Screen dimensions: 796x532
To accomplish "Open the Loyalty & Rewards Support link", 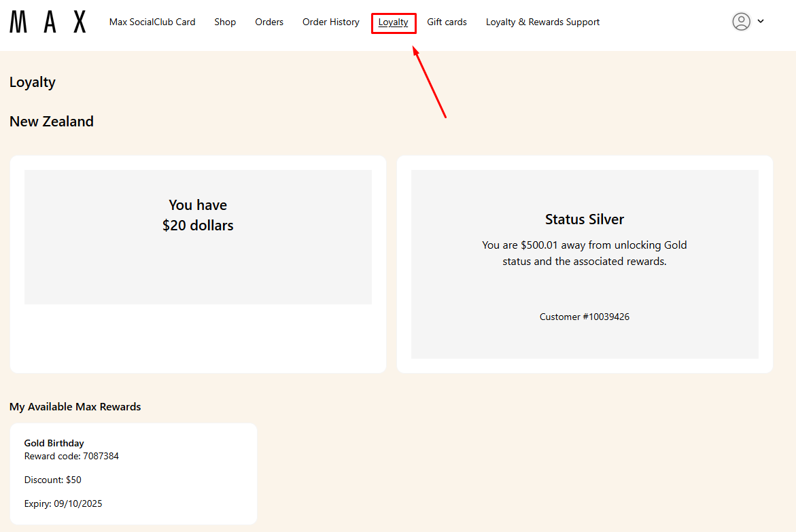I will [542, 22].
